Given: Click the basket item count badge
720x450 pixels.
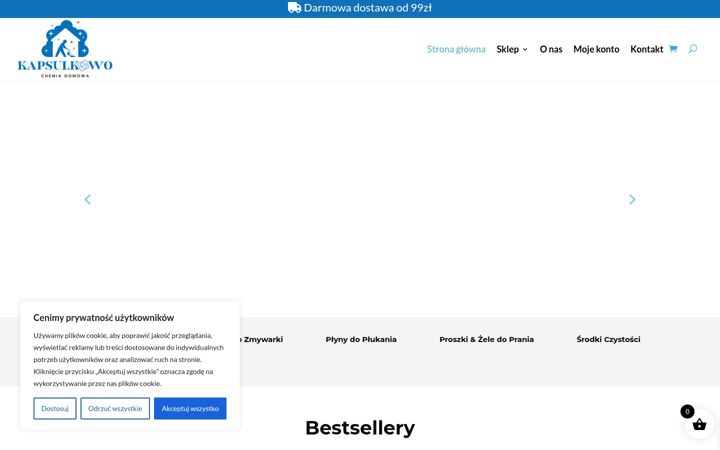Looking at the screenshot, I should pyautogui.click(x=687, y=411).
